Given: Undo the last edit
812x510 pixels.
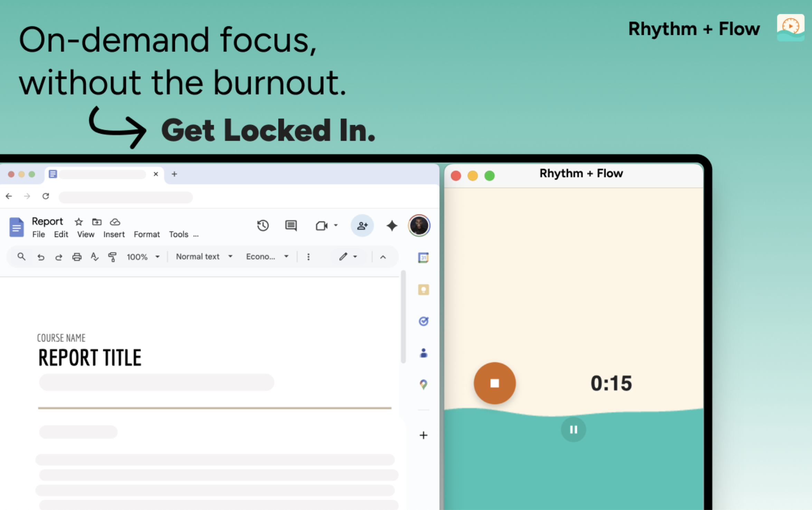Looking at the screenshot, I should [41, 257].
